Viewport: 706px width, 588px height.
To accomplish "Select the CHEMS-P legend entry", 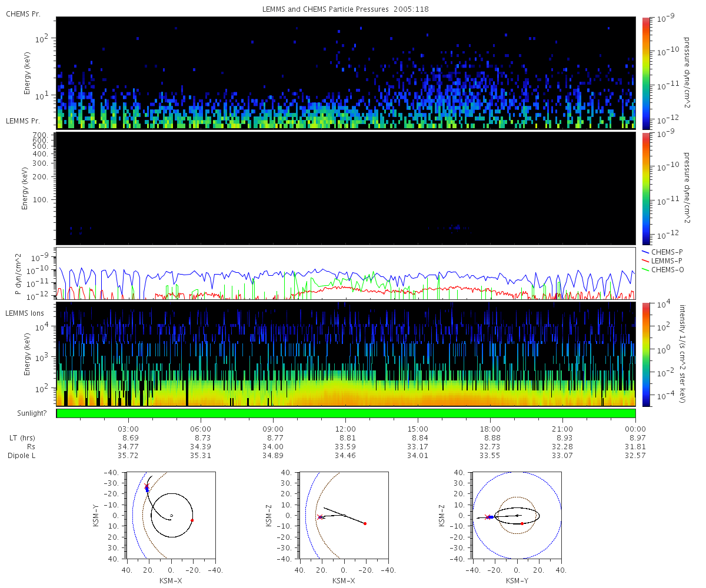I will [662, 252].
